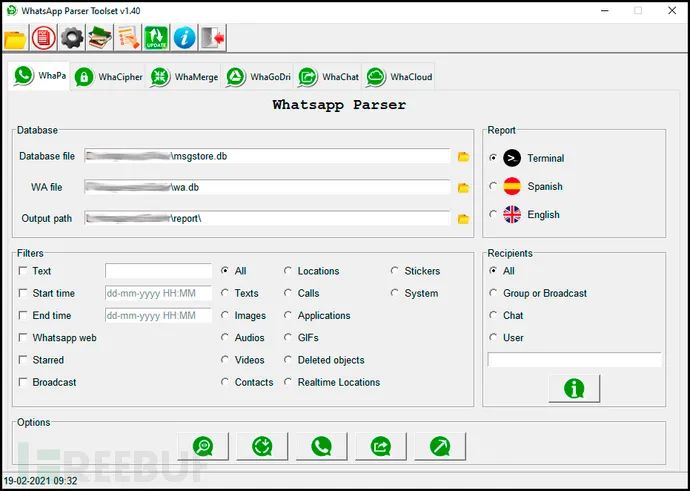Select the Deleted objects radio button

click(288, 359)
